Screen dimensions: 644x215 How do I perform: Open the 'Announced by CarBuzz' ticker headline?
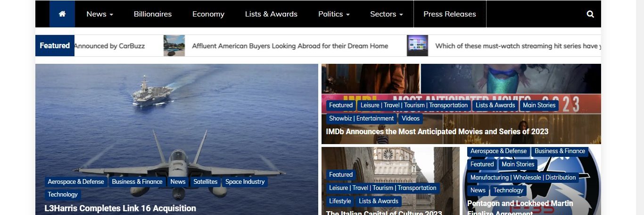[x=109, y=46]
